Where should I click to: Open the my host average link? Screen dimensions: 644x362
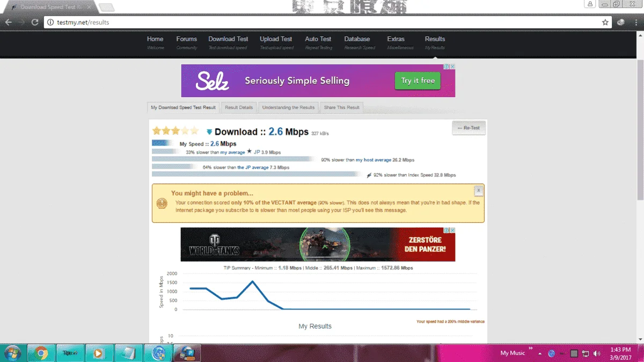coord(374,160)
